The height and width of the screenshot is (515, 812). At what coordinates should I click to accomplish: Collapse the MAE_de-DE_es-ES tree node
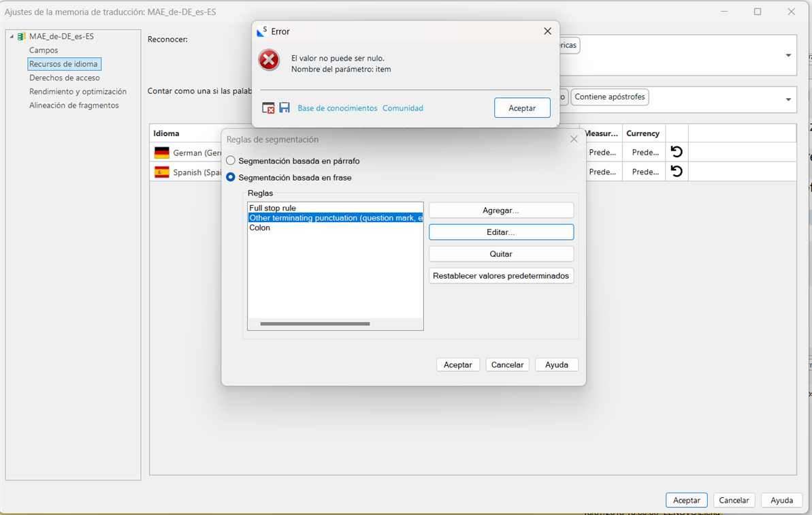(x=12, y=36)
